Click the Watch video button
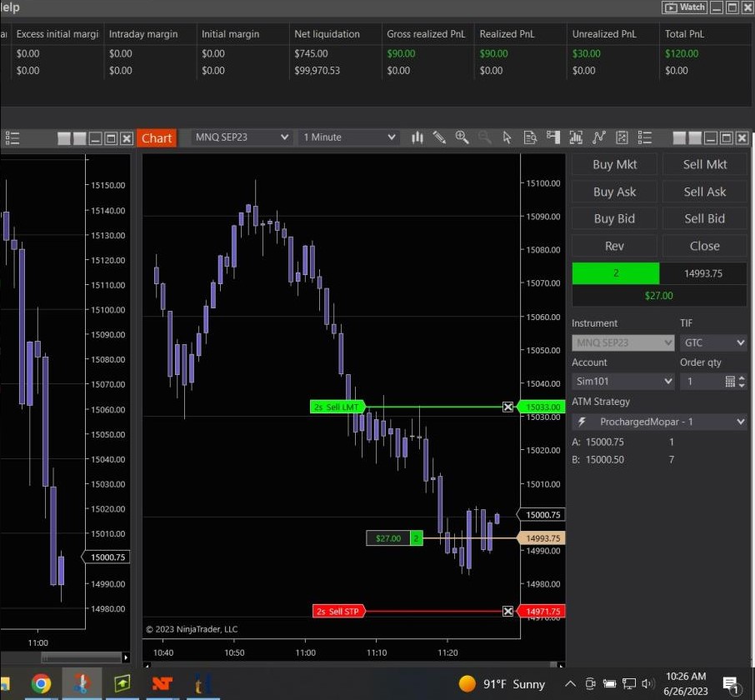The height and width of the screenshot is (700, 755). pyautogui.click(x=685, y=7)
